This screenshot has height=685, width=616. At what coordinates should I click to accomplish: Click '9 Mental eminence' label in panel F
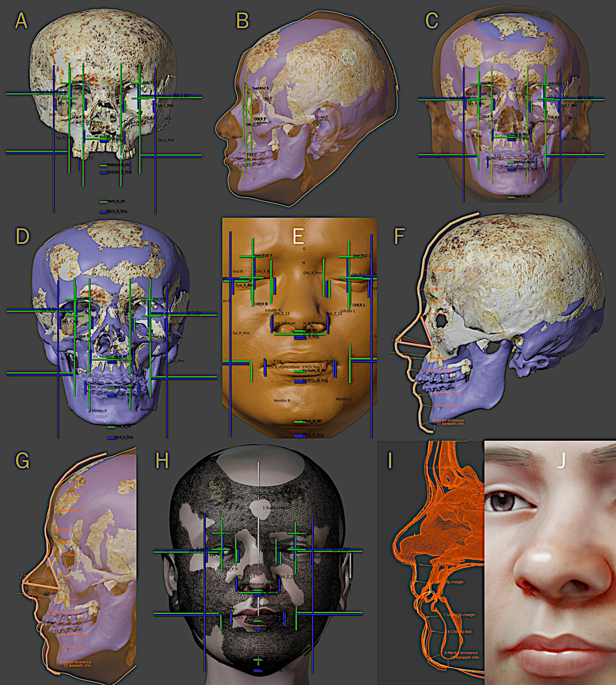point(447,419)
